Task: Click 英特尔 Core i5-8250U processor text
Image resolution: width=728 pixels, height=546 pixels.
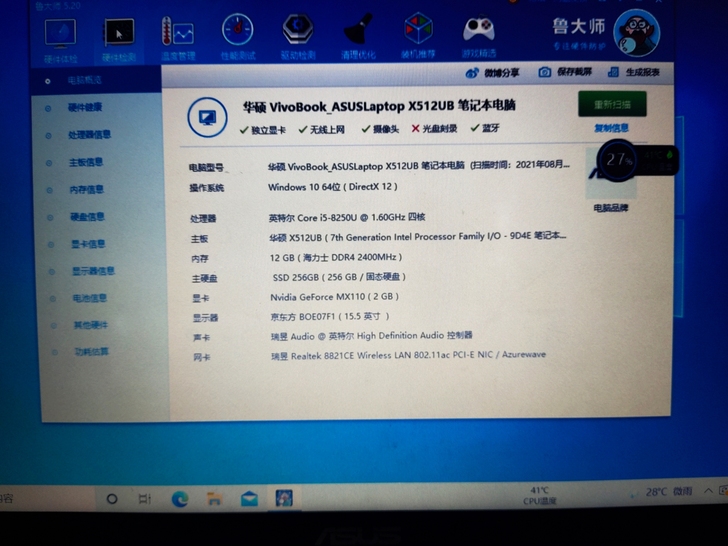Action: tap(347, 217)
